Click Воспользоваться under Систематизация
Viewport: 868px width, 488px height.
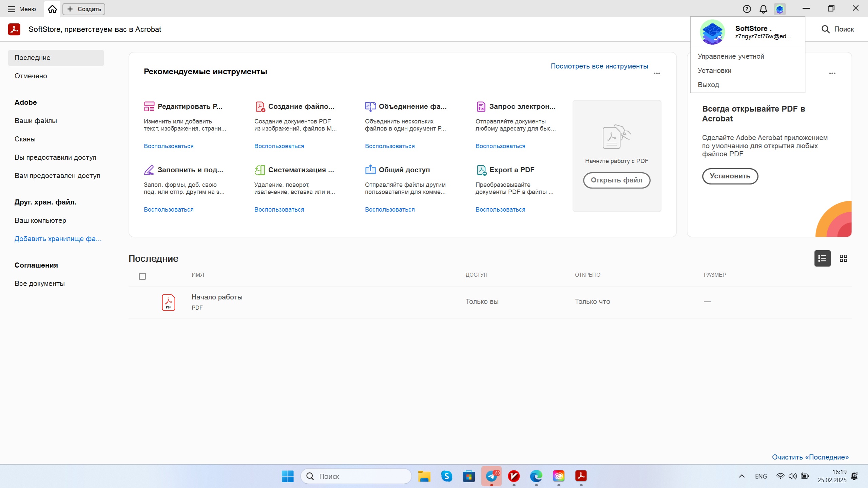pos(279,210)
